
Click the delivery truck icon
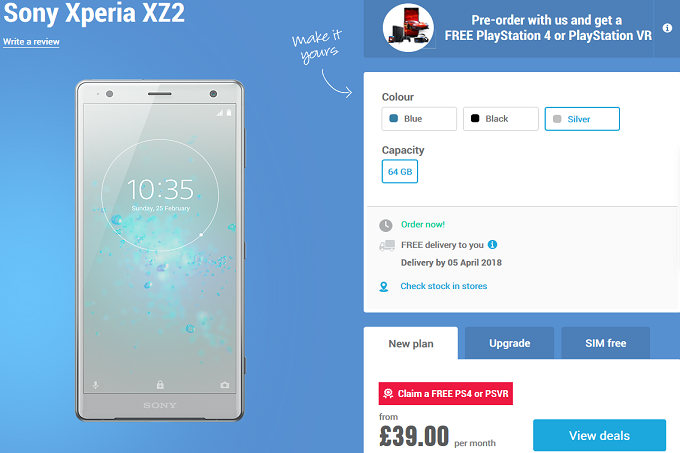point(387,246)
